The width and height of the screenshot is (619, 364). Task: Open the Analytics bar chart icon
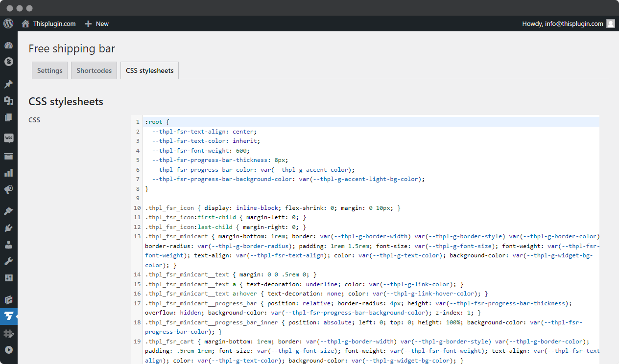pyautogui.click(x=8, y=173)
